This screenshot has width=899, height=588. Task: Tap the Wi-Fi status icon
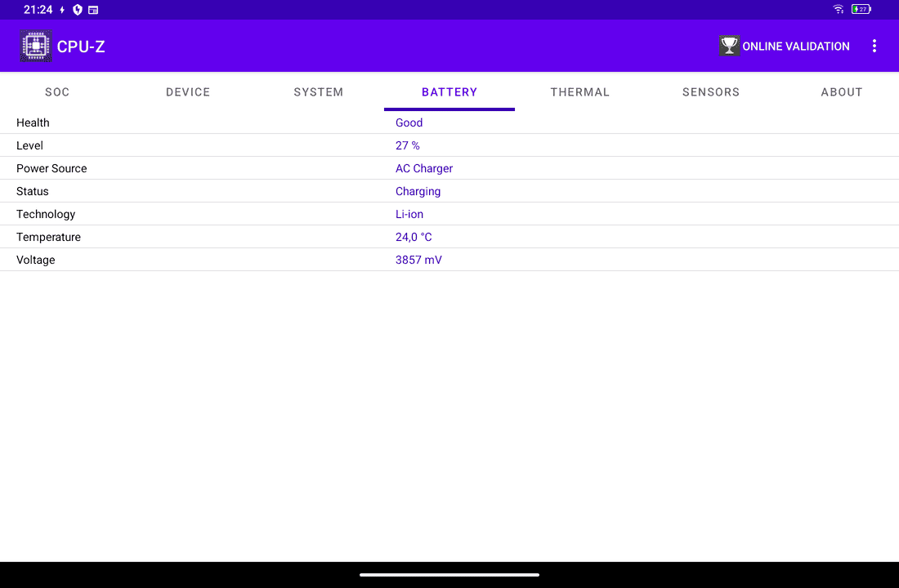click(838, 10)
